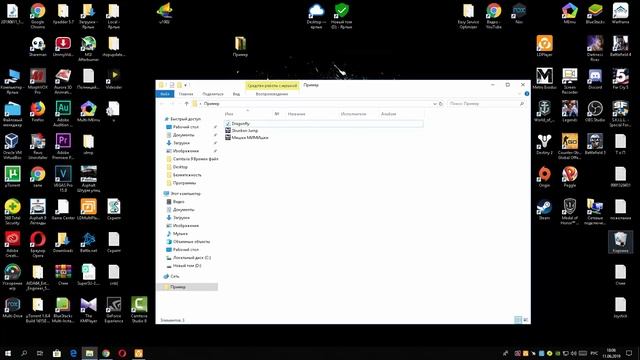Select the Oracle VM VirtualBox icon
This screenshot has width=640, height=360.
click(x=12, y=147)
